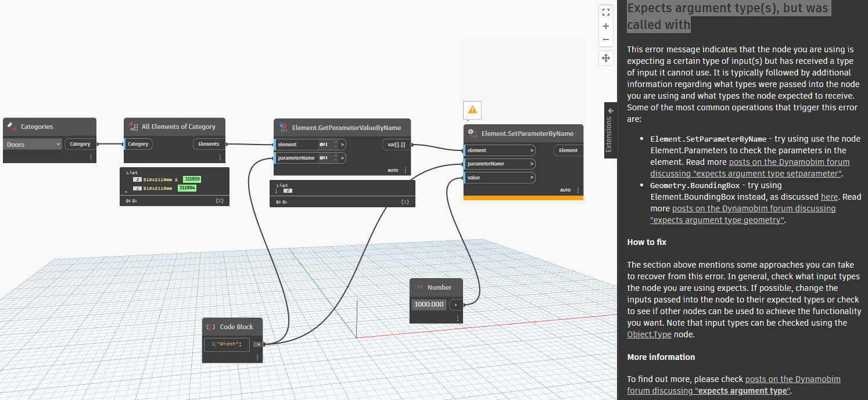Screen dimensions: 868x400
Task: Click the 810x2110mm 2 list item
Action: pos(162,179)
